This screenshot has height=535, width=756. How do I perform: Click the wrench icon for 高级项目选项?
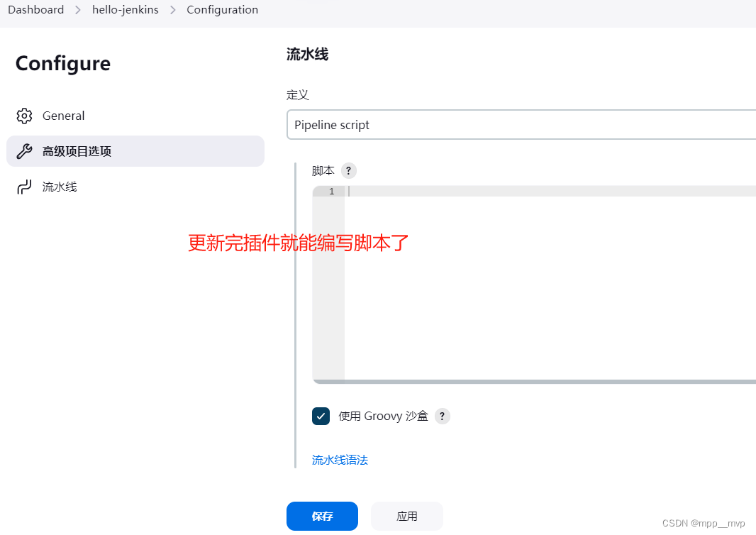[24, 151]
